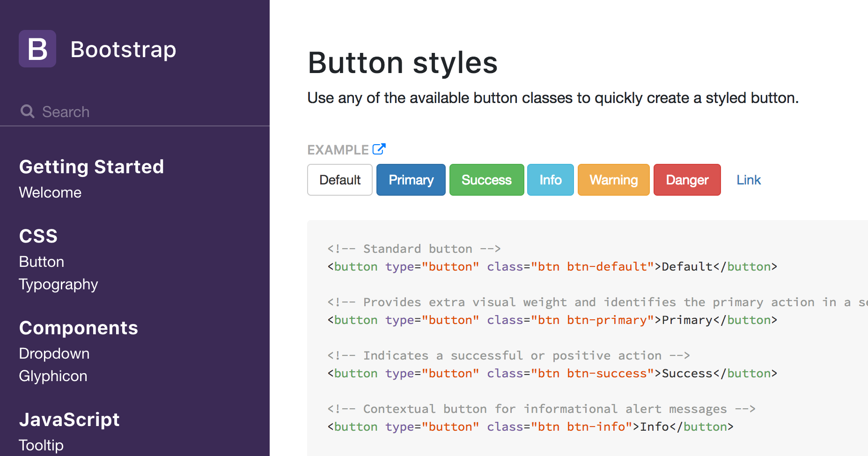Click the btn-primary code line
The width and height of the screenshot is (868, 456).
[552, 320]
